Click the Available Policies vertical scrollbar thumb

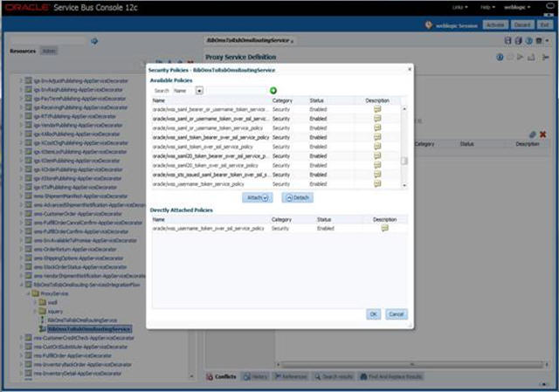(404, 161)
